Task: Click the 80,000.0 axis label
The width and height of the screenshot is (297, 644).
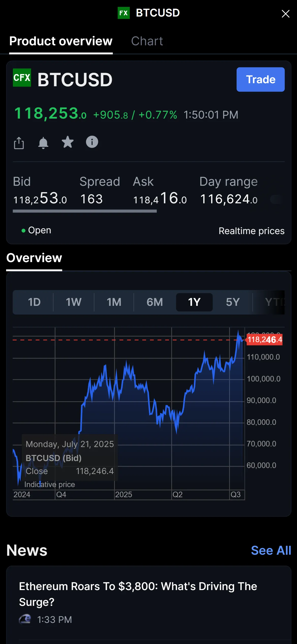Action: (261, 422)
